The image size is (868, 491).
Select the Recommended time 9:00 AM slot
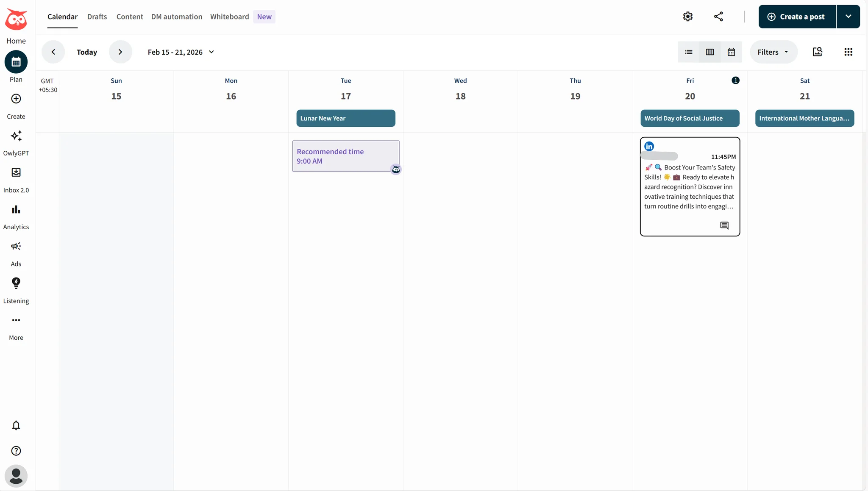(x=345, y=156)
